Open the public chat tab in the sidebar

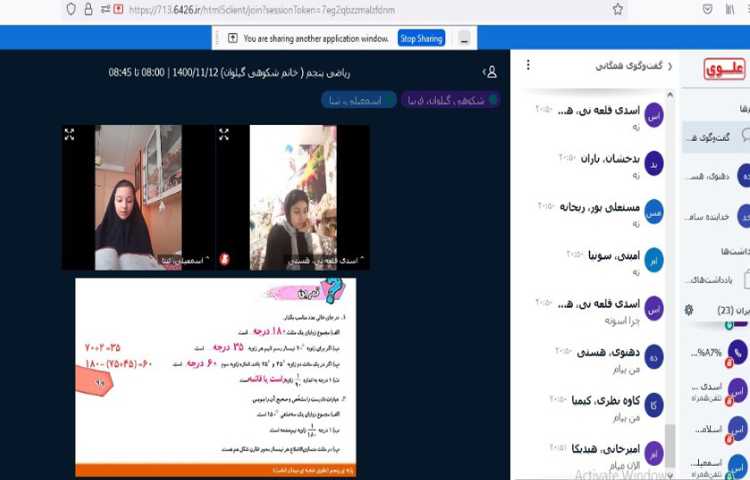pyautogui.click(x=717, y=137)
